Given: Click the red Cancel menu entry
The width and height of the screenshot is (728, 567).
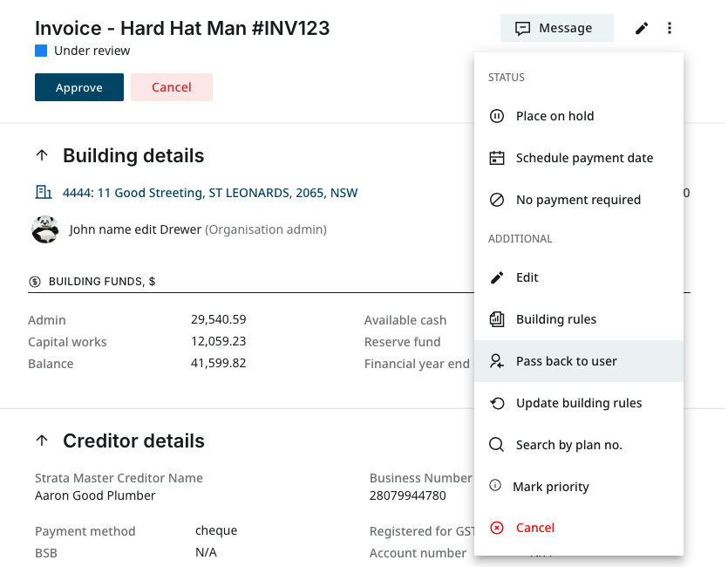Looking at the screenshot, I should tap(534, 528).
